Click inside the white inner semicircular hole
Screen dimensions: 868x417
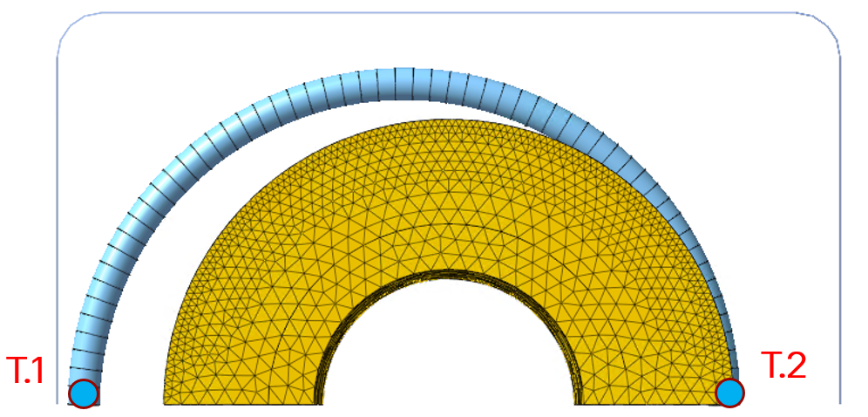click(x=451, y=349)
